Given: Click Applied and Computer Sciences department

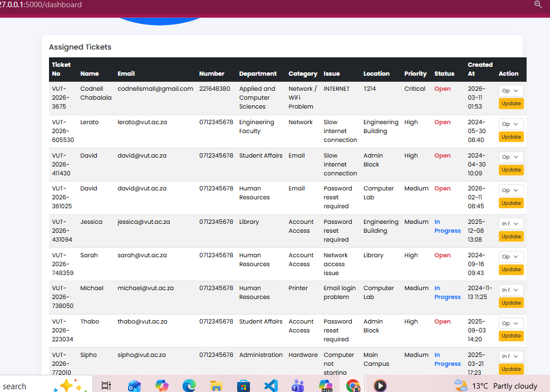Looking at the screenshot, I should click(x=257, y=97).
